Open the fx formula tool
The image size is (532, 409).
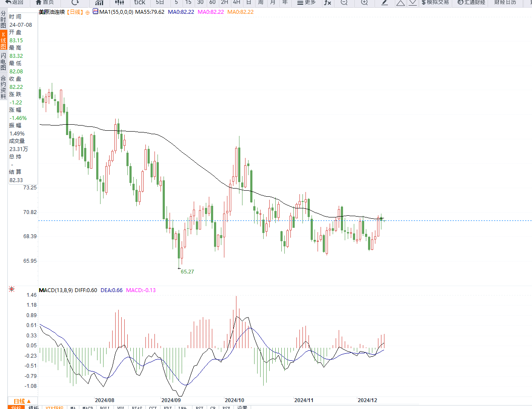(327, 3)
